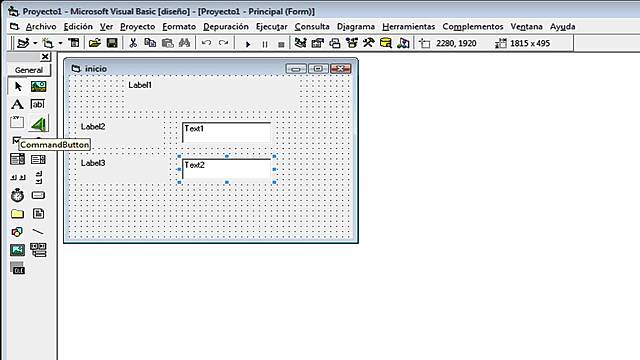Select the ListBox tool in the toolbox
Screen dimensions: 640x360
(38, 159)
